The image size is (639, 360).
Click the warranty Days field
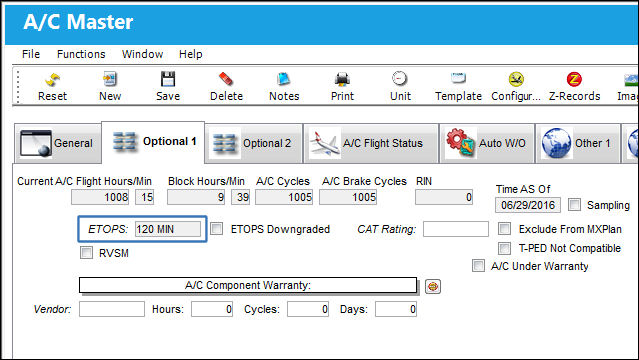tap(396, 309)
